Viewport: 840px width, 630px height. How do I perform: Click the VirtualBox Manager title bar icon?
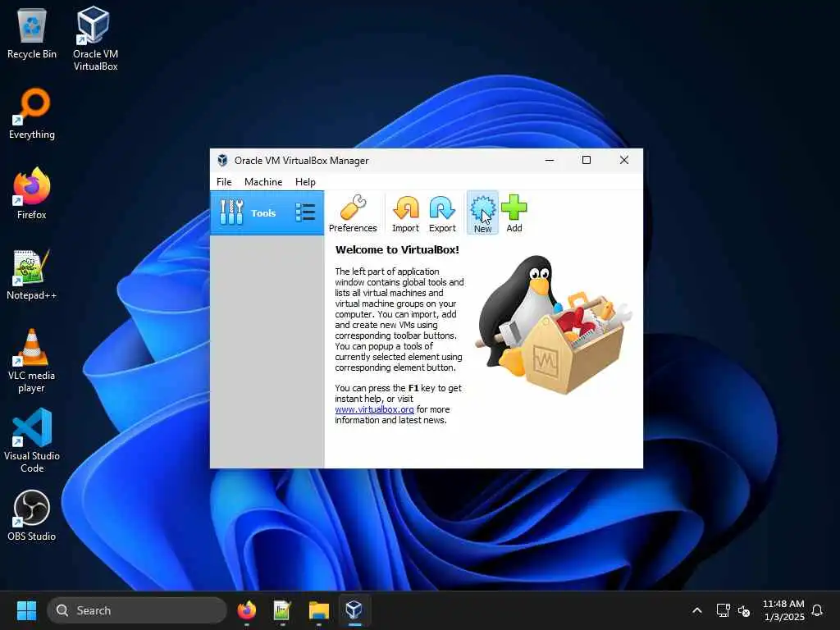(222, 160)
